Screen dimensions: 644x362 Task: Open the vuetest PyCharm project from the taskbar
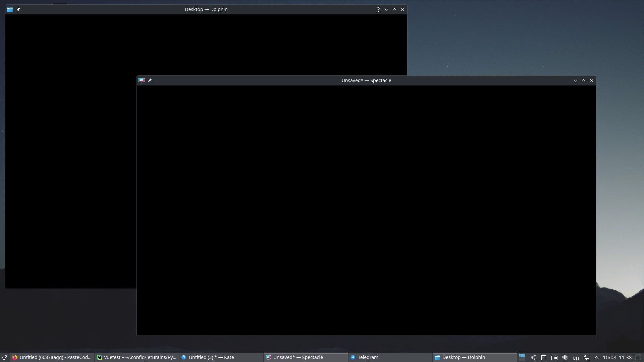(x=138, y=357)
